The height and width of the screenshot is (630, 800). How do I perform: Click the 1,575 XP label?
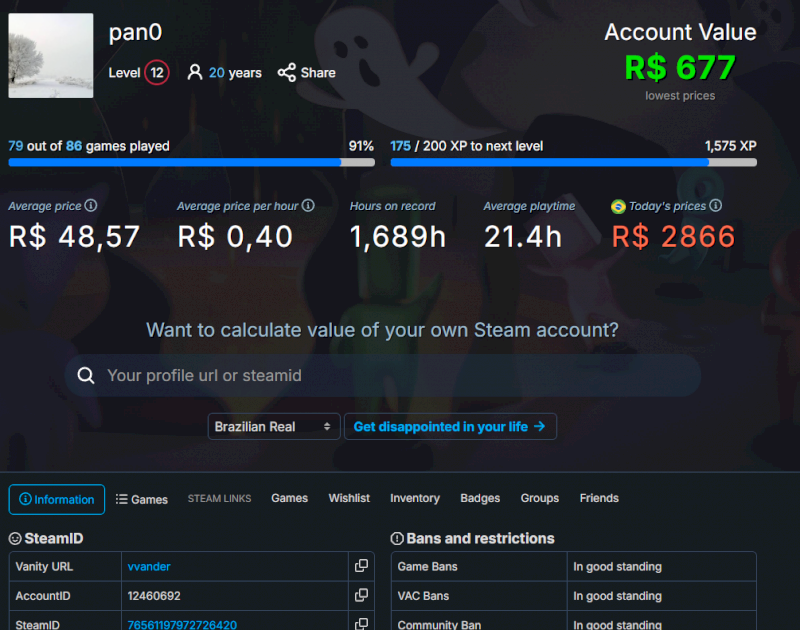pyautogui.click(x=731, y=146)
